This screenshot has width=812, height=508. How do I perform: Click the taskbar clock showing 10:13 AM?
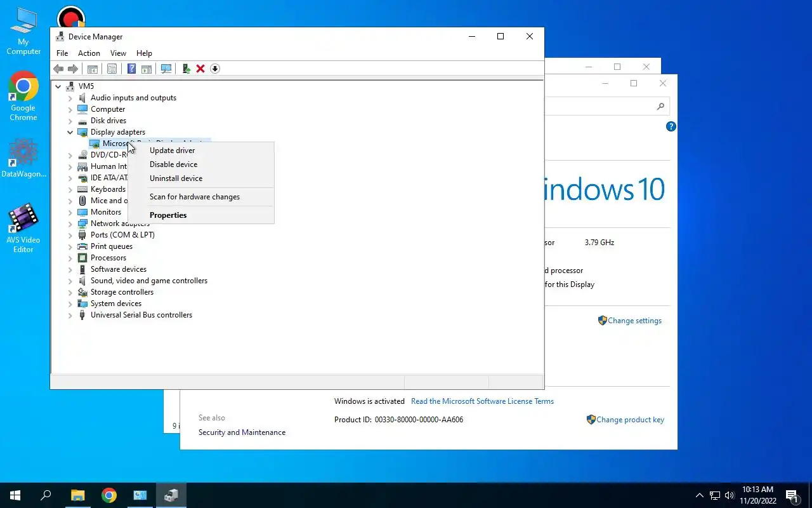coord(757,495)
